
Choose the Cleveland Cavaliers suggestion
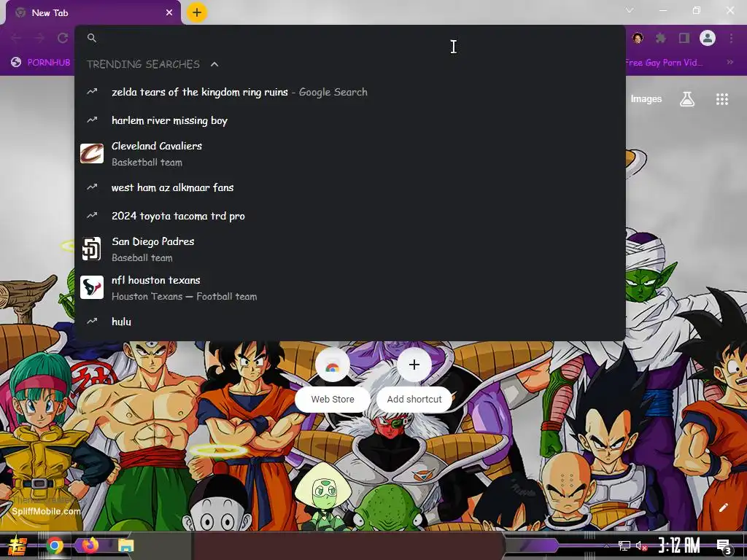350,154
